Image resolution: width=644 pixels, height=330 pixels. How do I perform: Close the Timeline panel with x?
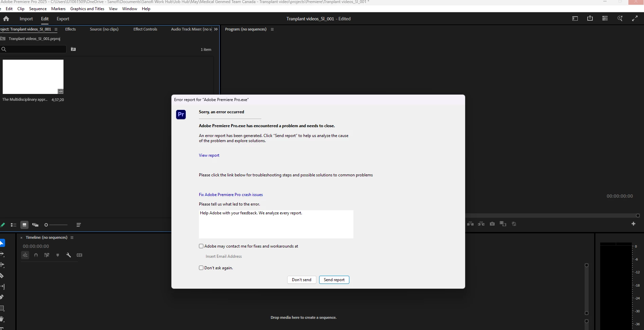point(21,238)
